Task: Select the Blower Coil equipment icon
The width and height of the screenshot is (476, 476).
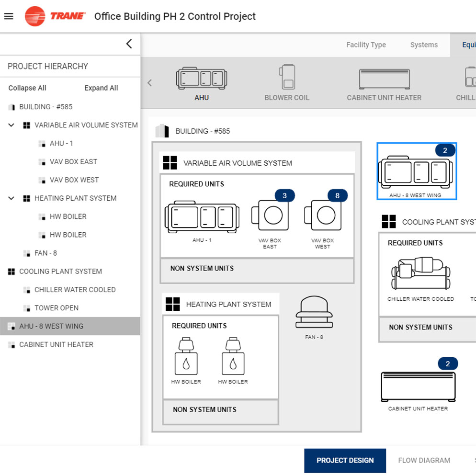Action: point(287,78)
